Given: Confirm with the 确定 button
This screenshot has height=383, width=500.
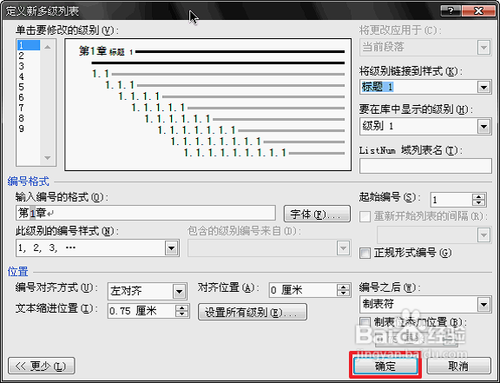Looking at the screenshot, I should click(385, 366).
